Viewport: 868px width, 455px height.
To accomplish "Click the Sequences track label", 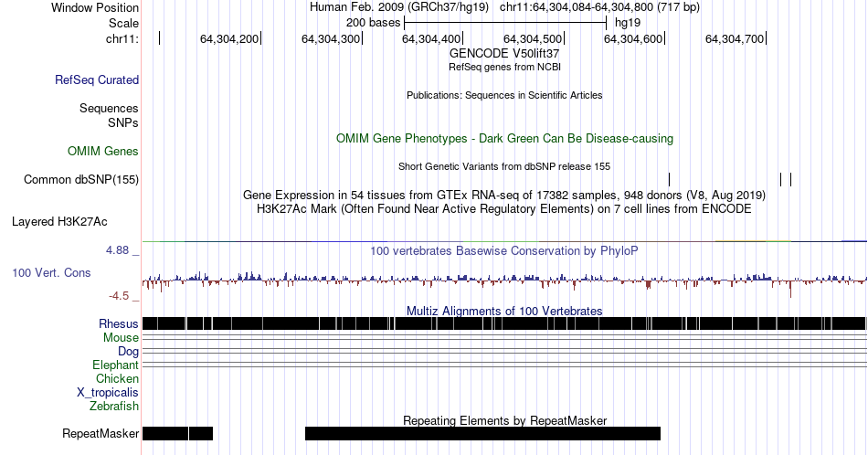I will pos(109,109).
